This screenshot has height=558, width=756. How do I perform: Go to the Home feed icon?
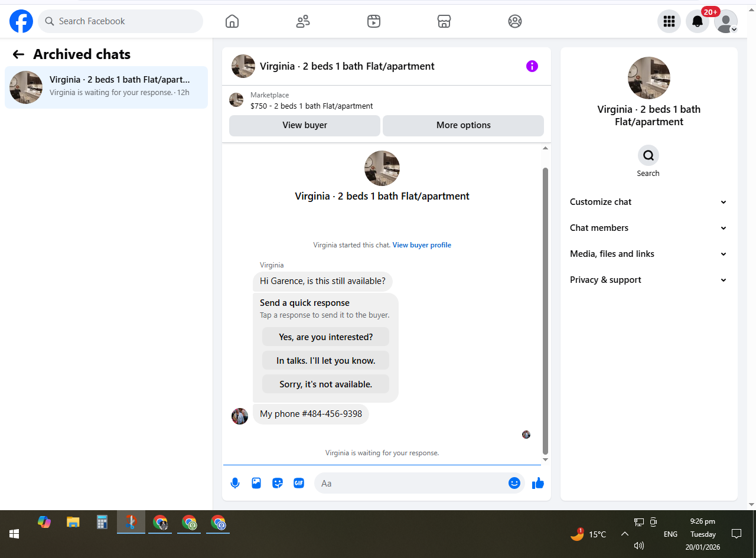pyautogui.click(x=232, y=21)
